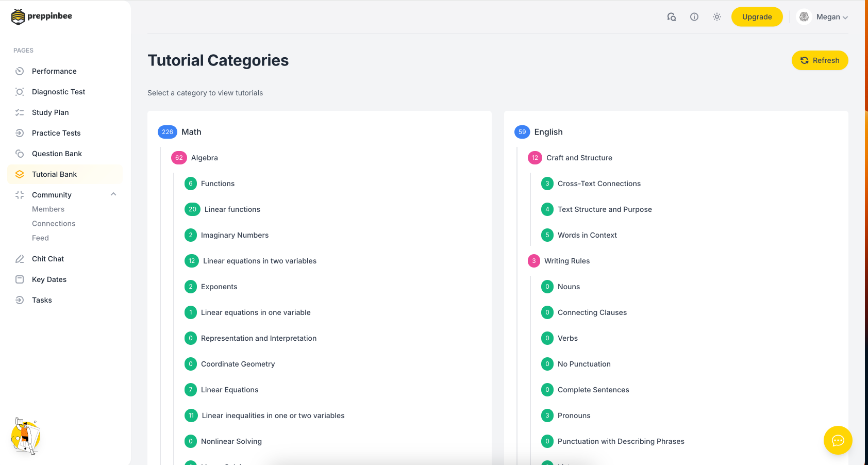This screenshot has width=868, height=465.
Task: Click the preppinbee bee logo
Action: (18, 16)
